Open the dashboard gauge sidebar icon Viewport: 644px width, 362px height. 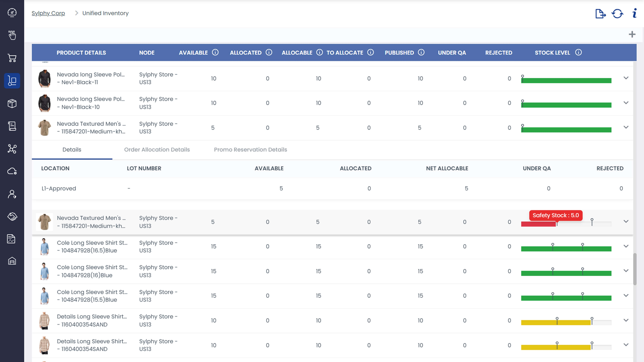pos(12,13)
